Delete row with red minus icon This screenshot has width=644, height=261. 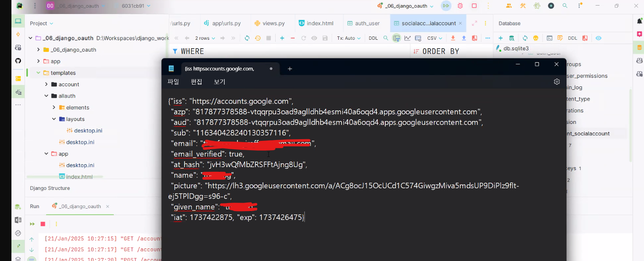point(293,38)
